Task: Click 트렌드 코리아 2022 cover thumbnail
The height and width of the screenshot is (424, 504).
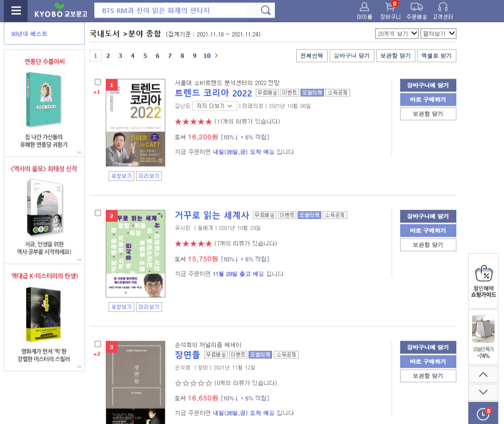Action: click(135, 122)
